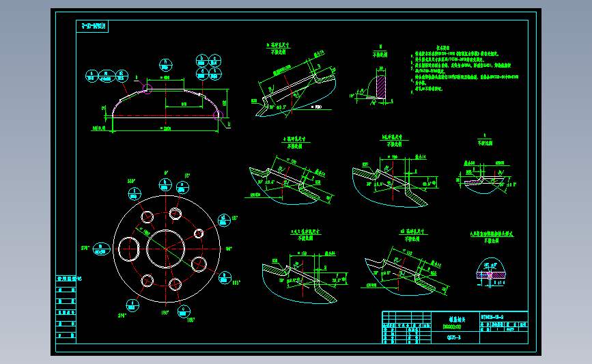Click the mirrored drawing number box at the top-left
592x364 pixels.
tap(92, 27)
